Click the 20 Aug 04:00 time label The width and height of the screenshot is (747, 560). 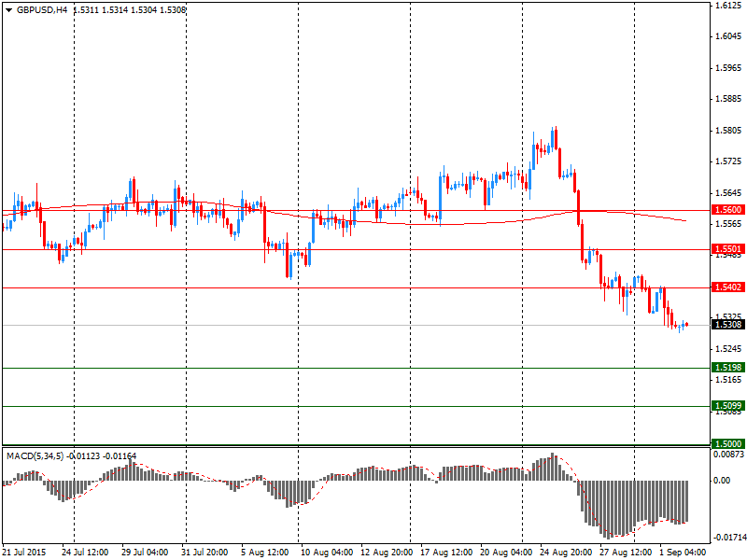coord(506,553)
